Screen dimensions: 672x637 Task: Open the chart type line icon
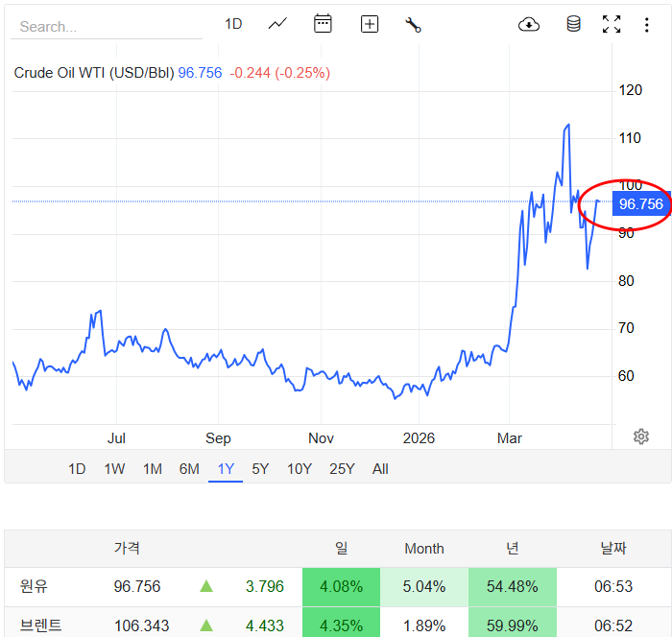(x=277, y=24)
